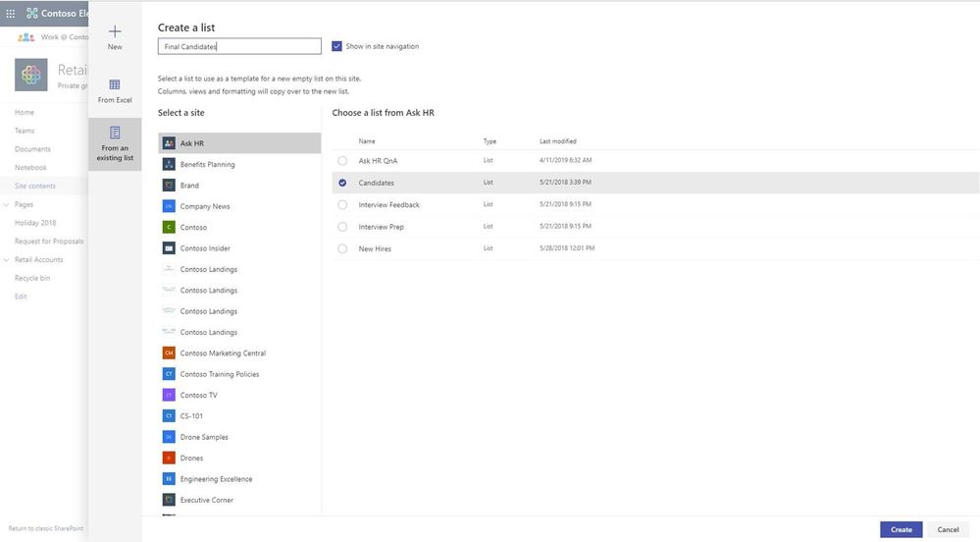Open Site contents in the navigation
The width and height of the screenshot is (980, 542).
35,186
